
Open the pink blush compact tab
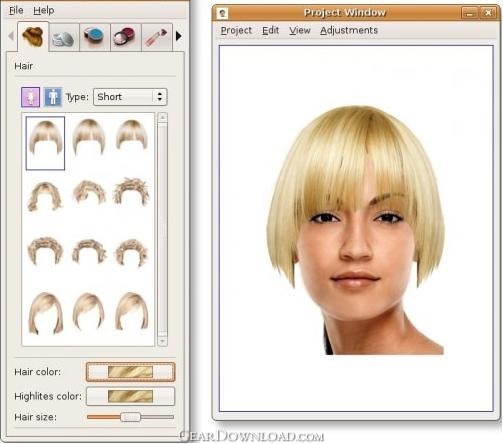[x=126, y=37]
